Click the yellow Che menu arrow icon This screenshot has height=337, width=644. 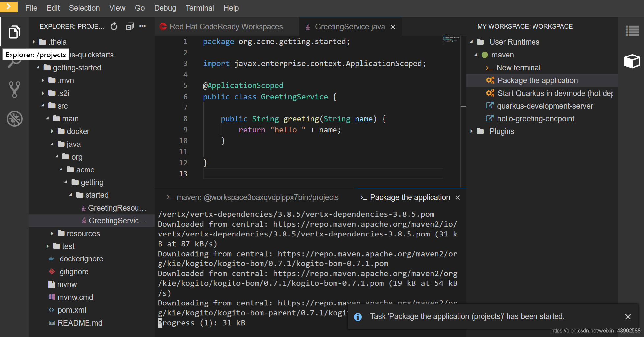point(9,6)
